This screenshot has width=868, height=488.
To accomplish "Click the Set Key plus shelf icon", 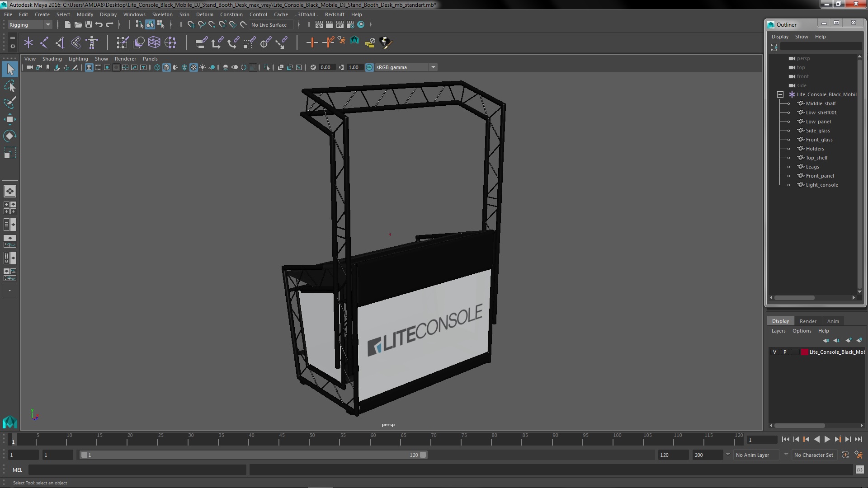I will click(312, 42).
